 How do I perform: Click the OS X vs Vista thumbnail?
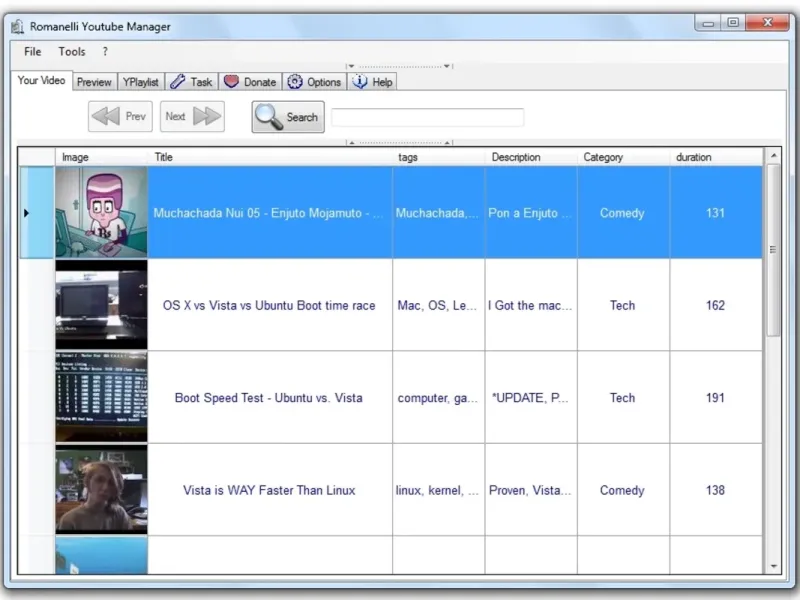102,305
